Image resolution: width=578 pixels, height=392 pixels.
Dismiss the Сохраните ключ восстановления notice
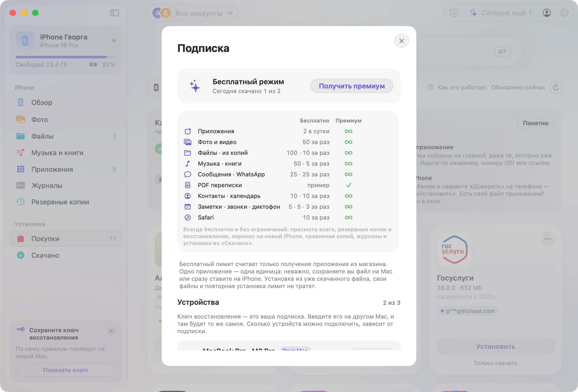pos(111,331)
